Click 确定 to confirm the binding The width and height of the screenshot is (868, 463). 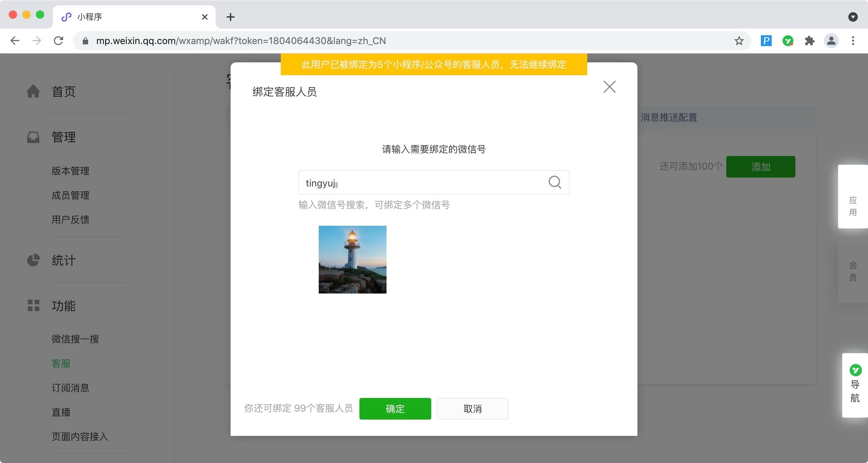[x=395, y=409]
